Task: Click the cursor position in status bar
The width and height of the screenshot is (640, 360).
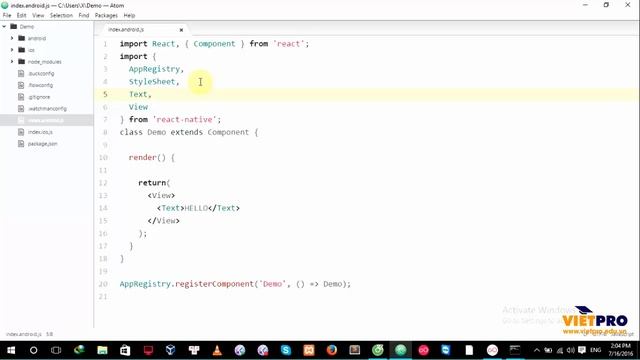Action: (49, 334)
